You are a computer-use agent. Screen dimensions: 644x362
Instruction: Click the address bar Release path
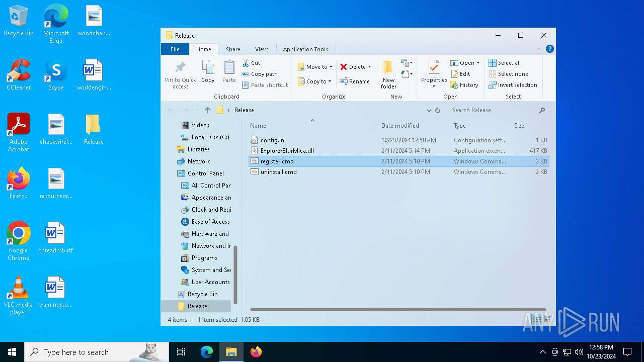[x=244, y=110]
